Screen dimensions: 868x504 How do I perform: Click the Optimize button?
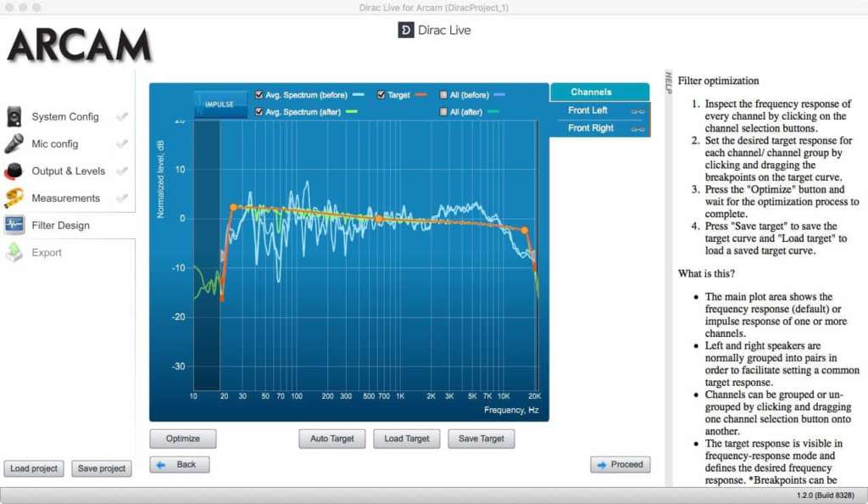183,439
